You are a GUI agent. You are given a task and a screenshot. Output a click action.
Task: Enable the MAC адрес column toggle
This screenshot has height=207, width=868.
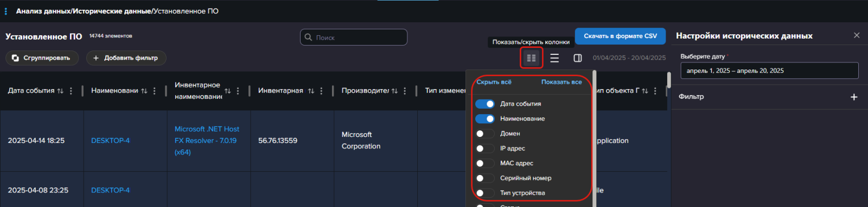click(485, 163)
